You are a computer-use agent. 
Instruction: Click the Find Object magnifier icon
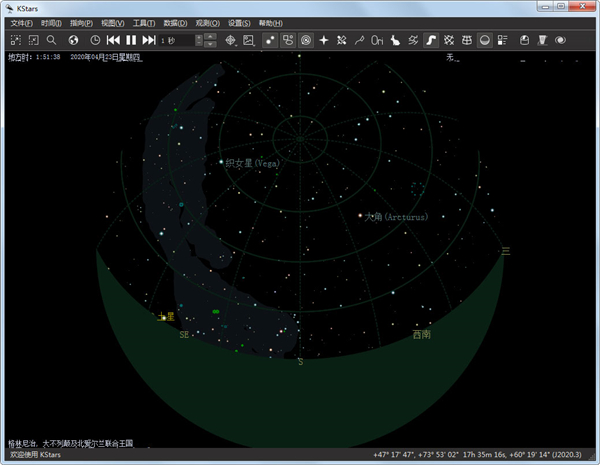pos(51,40)
